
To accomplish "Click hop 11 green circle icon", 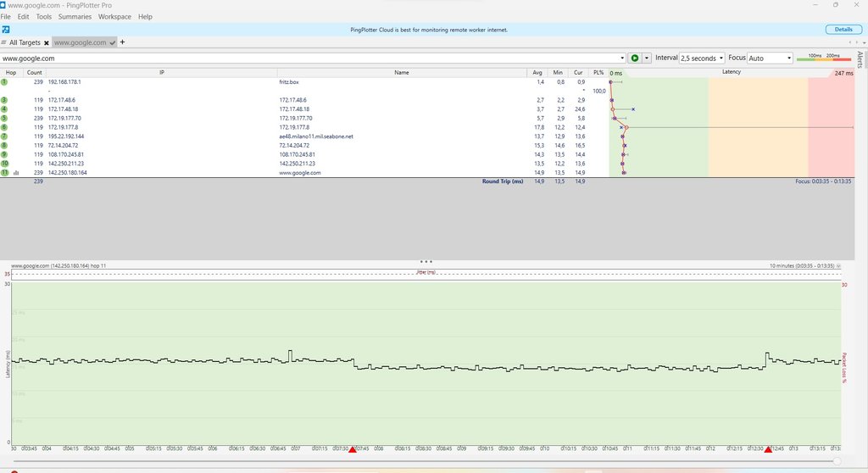I will point(4,173).
